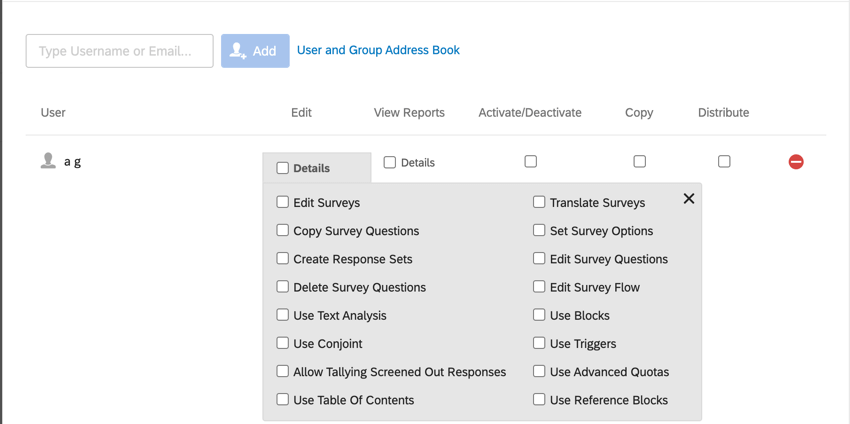850x424 pixels.
Task: Toggle the Edit Details master checkbox
Action: tap(282, 168)
